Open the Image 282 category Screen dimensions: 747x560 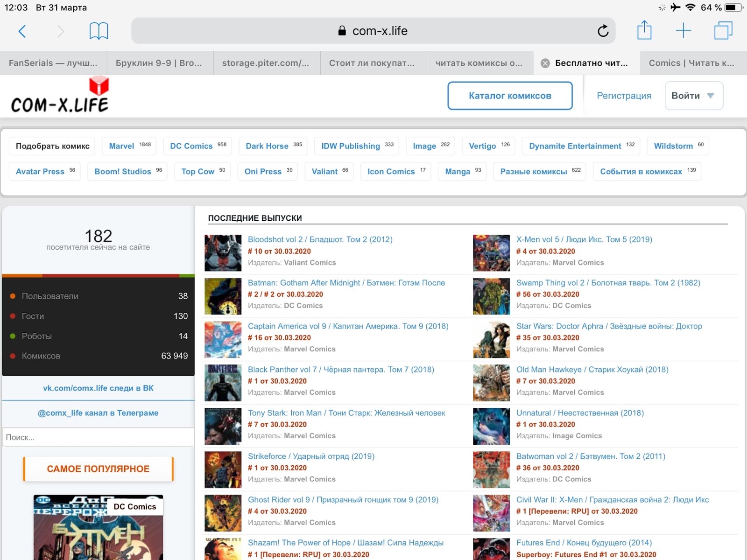coord(430,146)
